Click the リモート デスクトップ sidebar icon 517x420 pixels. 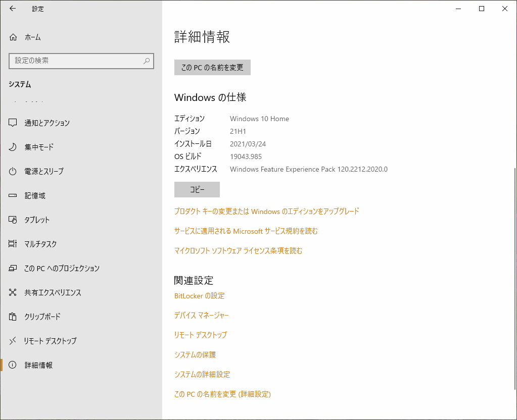pyautogui.click(x=13, y=341)
